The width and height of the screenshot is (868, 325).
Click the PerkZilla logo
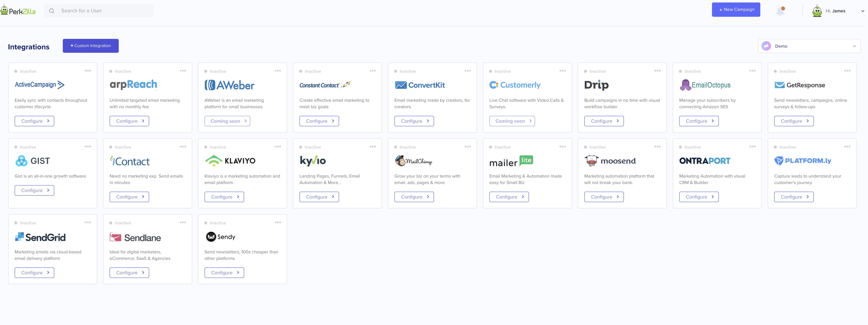coord(18,10)
